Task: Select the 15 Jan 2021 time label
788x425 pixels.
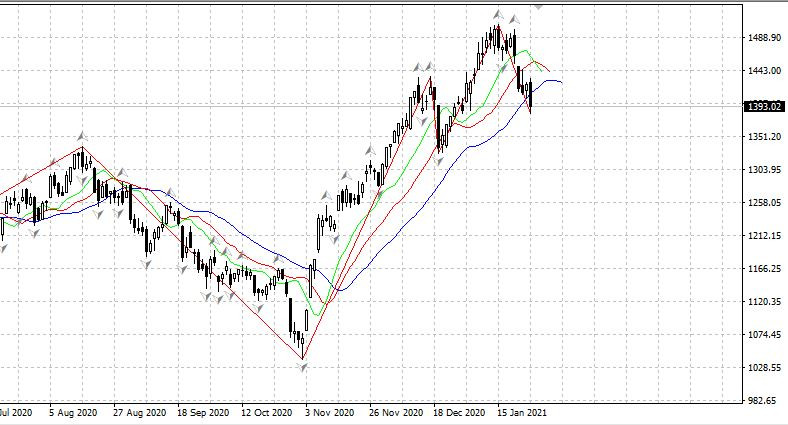Action: 522,413
